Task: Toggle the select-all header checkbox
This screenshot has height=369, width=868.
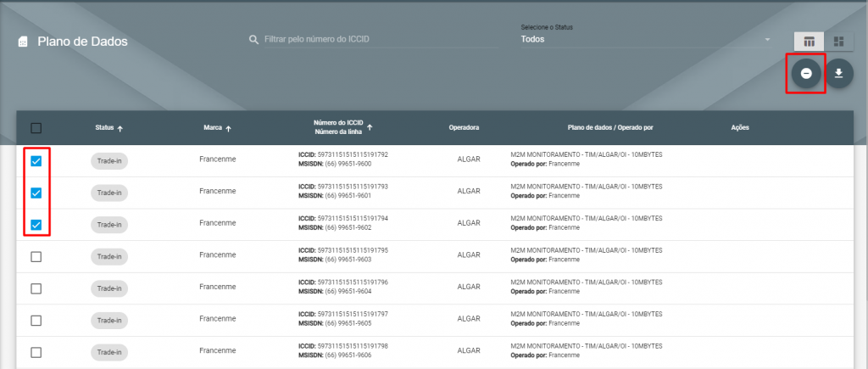Action: click(x=36, y=128)
